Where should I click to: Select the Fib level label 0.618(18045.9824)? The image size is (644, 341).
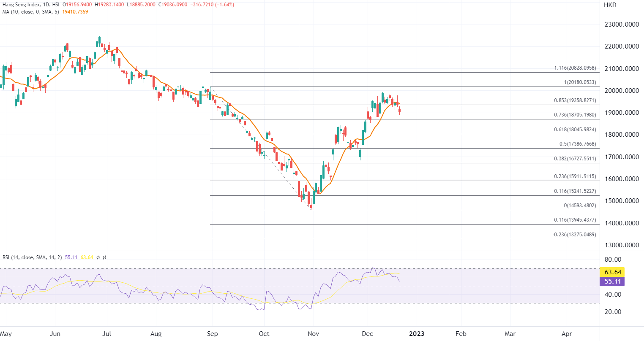point(575,130)
